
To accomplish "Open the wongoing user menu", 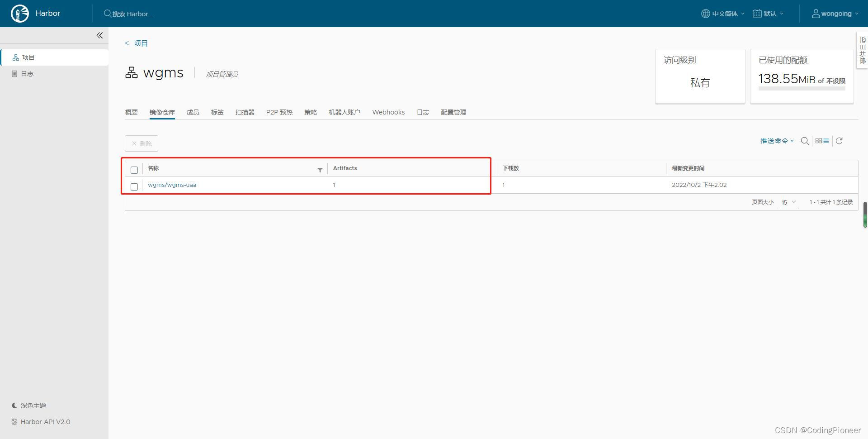I will [x=835, y=14].
